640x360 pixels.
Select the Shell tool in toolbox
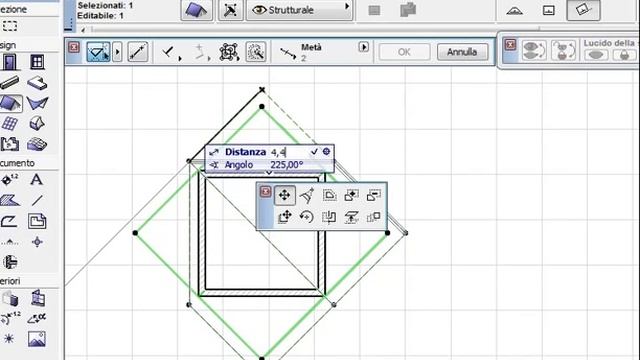click(37, 103)
